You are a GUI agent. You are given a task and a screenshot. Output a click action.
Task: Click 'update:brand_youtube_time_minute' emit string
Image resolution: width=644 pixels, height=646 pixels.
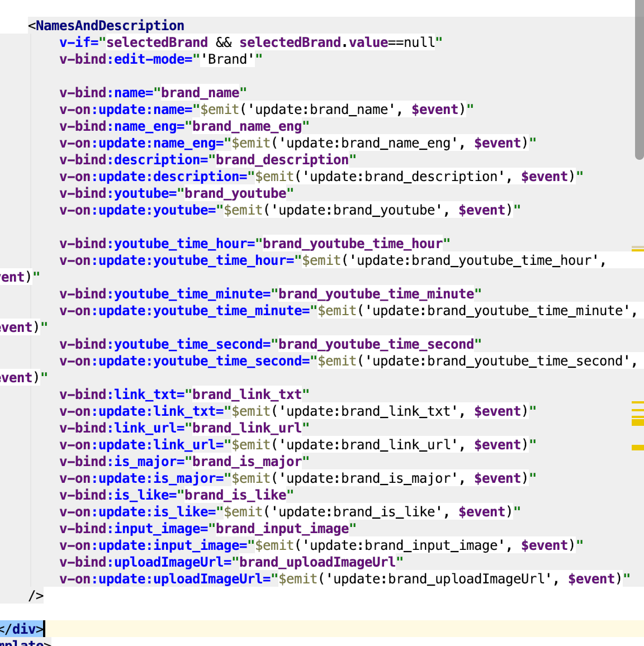[498, 311]
